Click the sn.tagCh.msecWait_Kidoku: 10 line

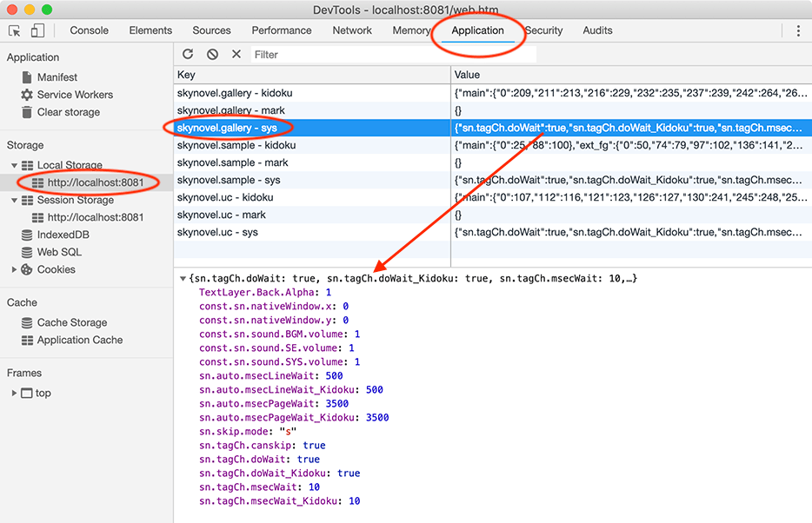[x=280, y=500]
